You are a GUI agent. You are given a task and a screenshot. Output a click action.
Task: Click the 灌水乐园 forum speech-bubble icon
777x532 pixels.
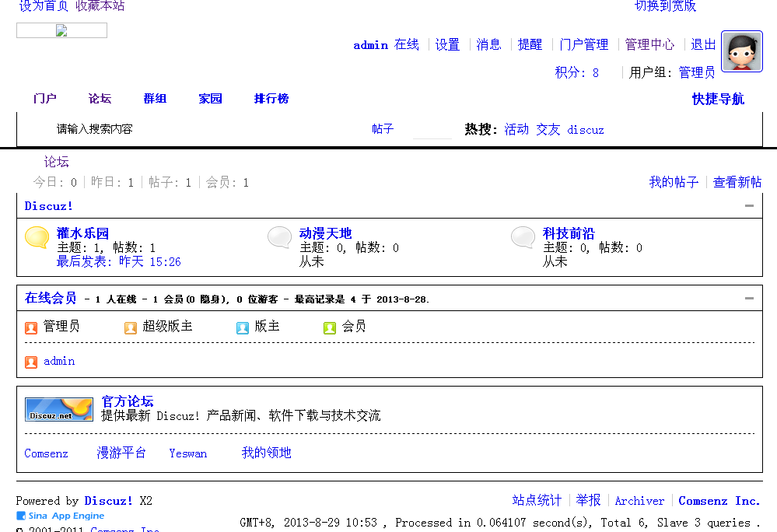[36, 238]
